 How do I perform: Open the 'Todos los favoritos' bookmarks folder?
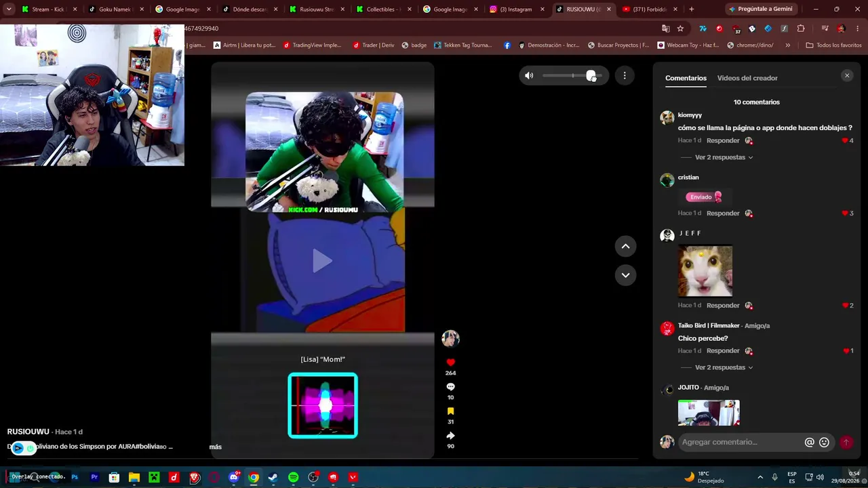tap(833, 45)
